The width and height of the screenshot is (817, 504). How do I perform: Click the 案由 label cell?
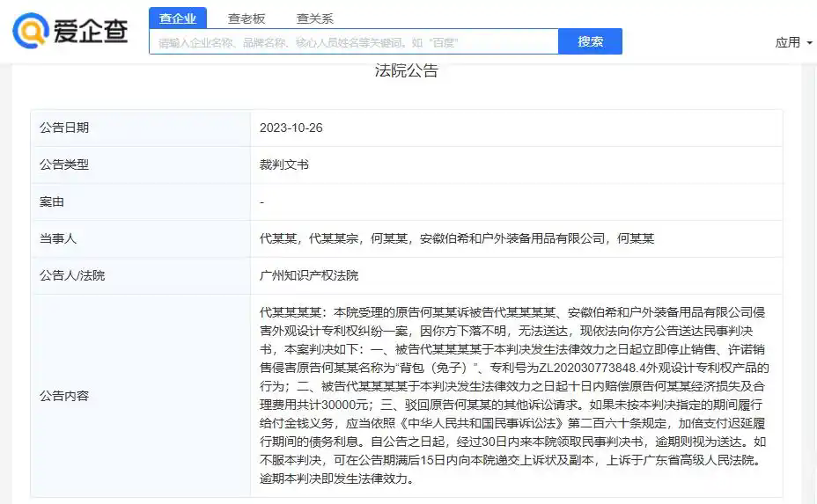tap(141, 202)
